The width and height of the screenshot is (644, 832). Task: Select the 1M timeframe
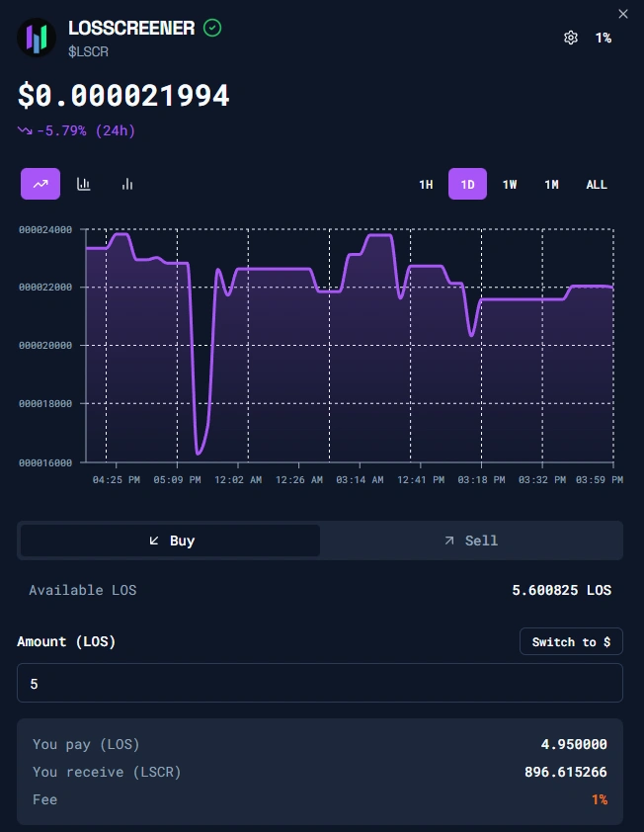pyautogui.click(x=551, y=185)
